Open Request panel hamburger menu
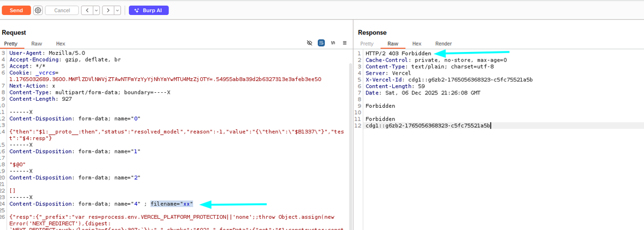The height and width of the screenshot is (230, 644). (345, 43)
